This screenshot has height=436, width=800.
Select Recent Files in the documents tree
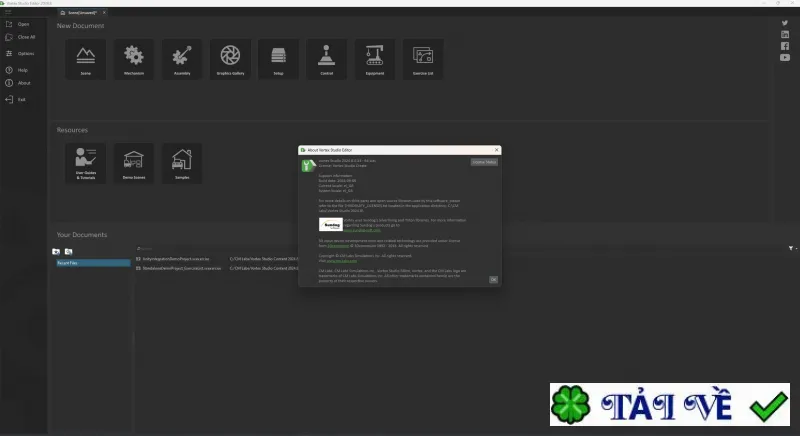point(93,263)
